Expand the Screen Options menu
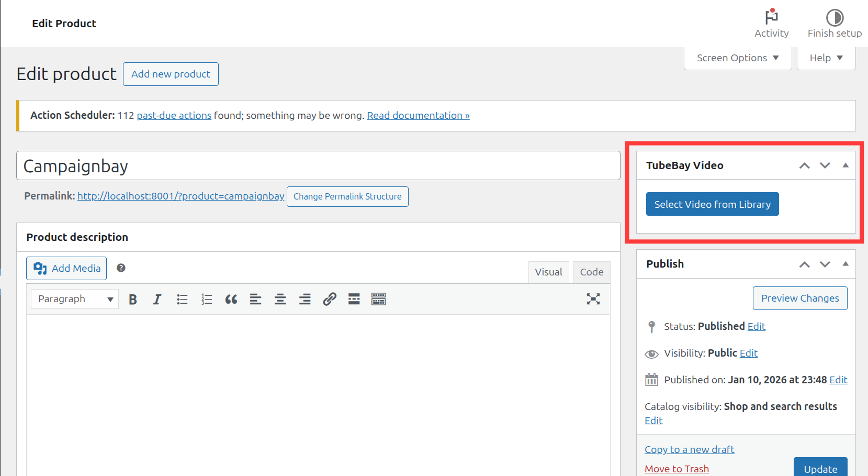Viewport: 868px width, 476px height. (737, 58)
